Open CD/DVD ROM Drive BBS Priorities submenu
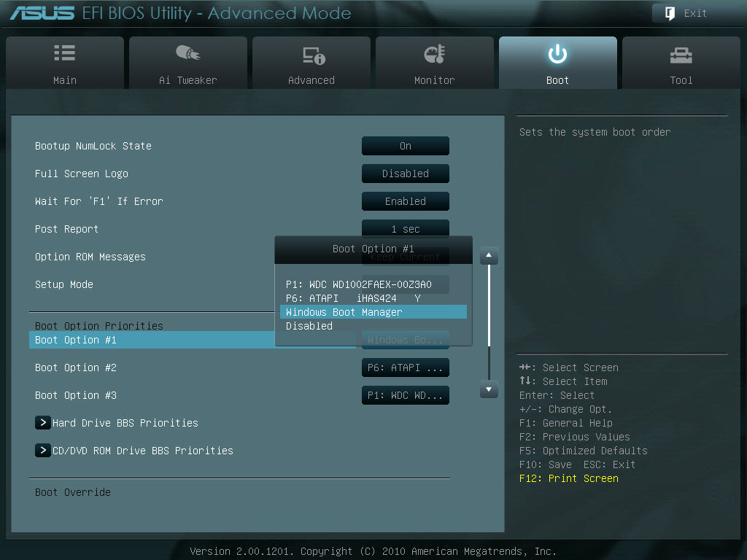747x560 pixels. pyautogui.click(x=142, y=451)
